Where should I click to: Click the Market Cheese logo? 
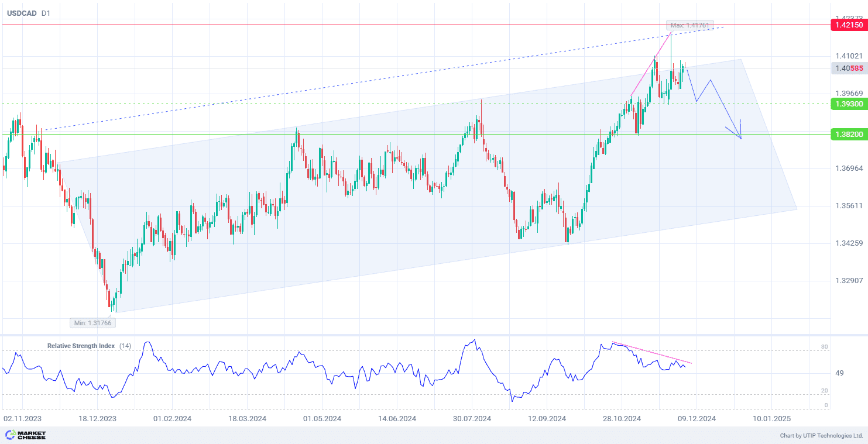(x=25, y=435)
